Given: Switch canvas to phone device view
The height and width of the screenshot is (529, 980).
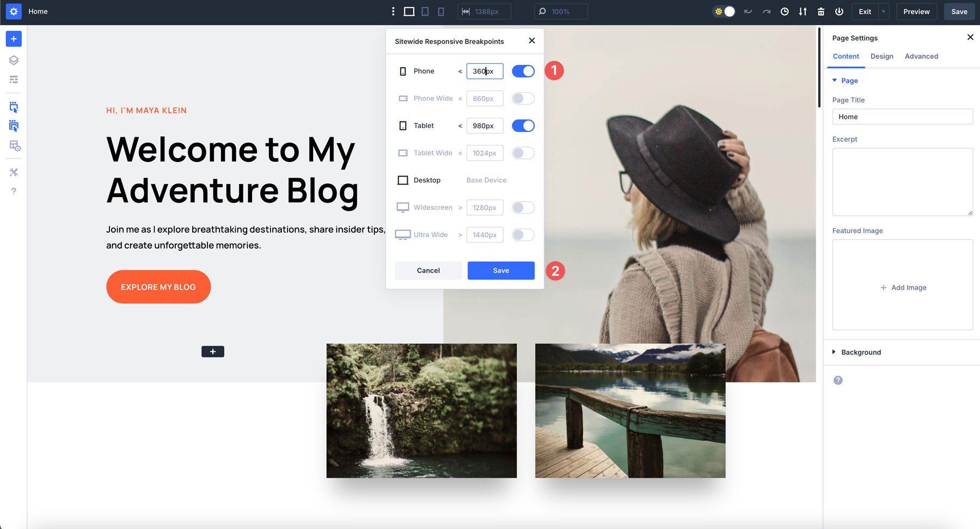Looking at the screenshot, I should point(441,11).
